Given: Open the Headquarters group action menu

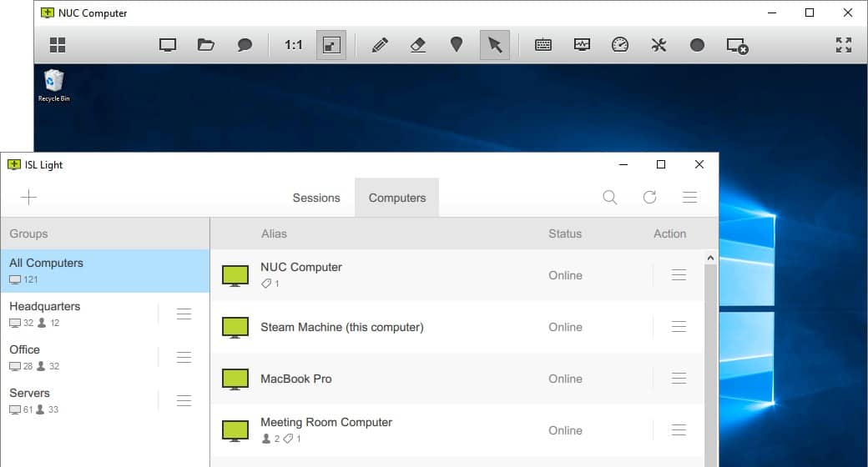Looking at the screenshot, I should (184, 314).
